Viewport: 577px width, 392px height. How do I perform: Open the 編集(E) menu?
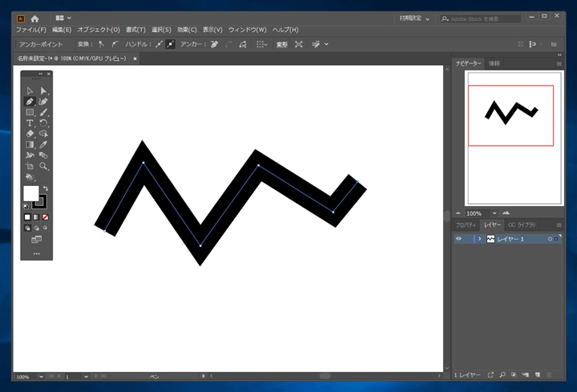(62, 30)
